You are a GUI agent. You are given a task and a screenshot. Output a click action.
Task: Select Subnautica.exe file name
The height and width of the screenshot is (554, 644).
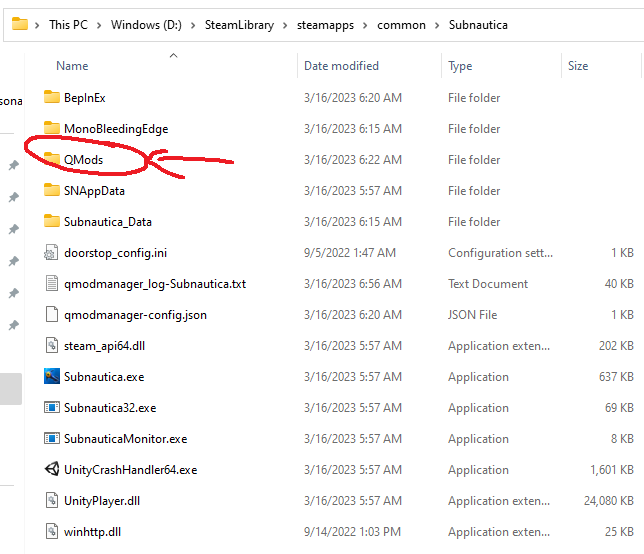click(104, 377)
